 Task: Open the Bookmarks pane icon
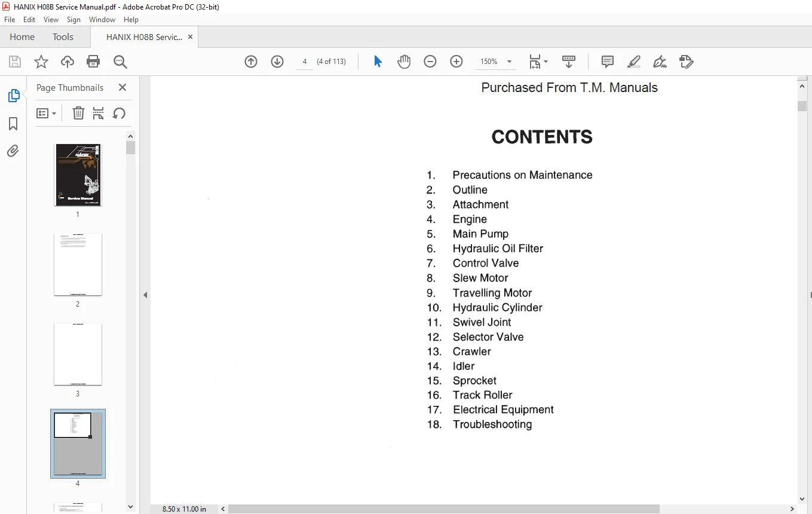tap(13, 124)
